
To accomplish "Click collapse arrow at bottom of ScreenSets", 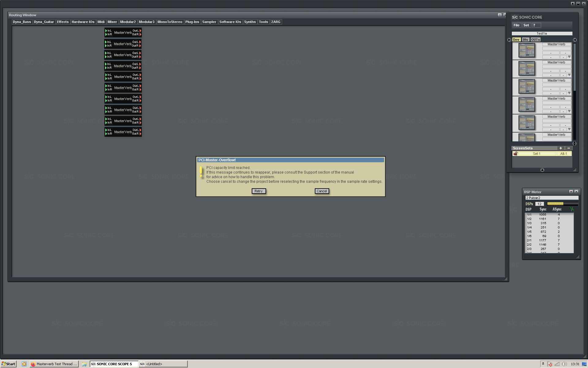I will [542, 170].
